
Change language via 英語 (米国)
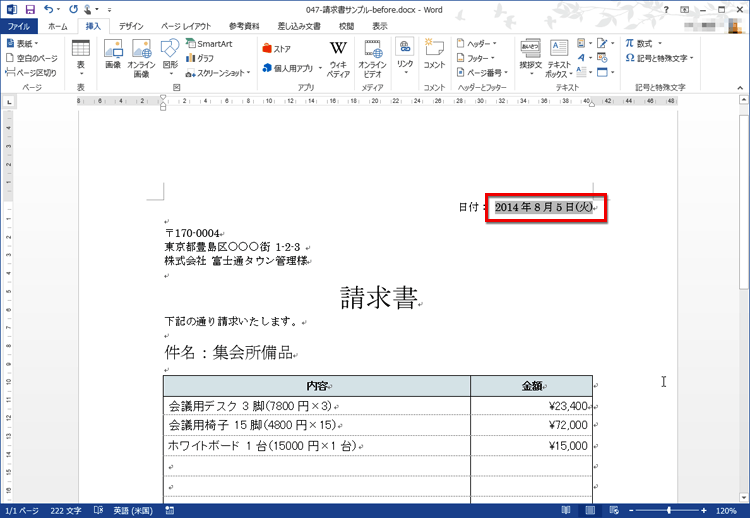pos(133,510)
